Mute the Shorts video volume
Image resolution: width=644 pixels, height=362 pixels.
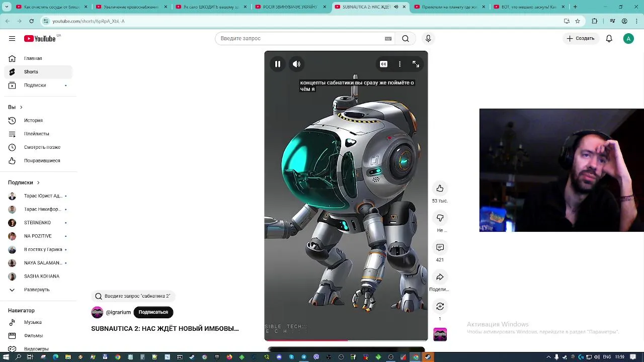coord(297,64)
